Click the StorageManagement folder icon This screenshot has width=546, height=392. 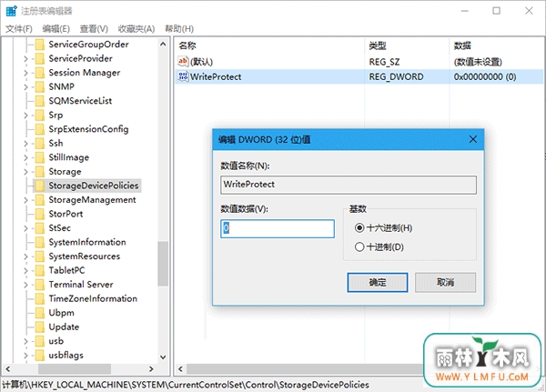40,200
